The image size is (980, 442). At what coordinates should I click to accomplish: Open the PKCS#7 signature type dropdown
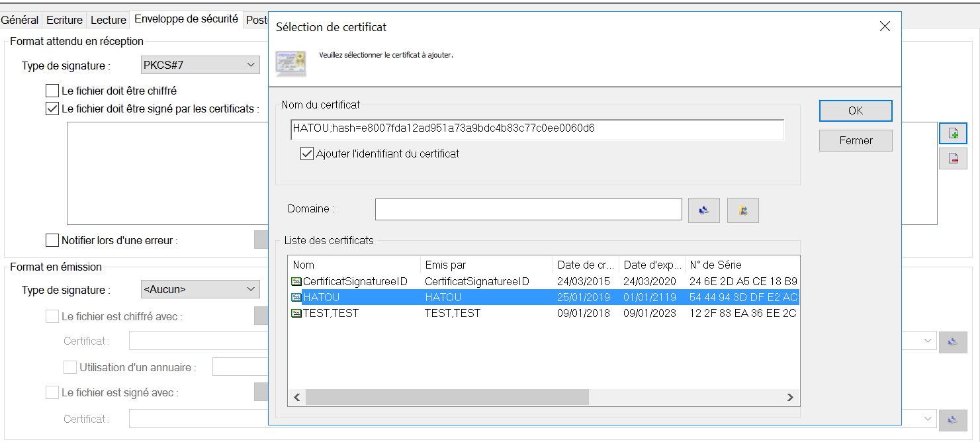(200, 65)
